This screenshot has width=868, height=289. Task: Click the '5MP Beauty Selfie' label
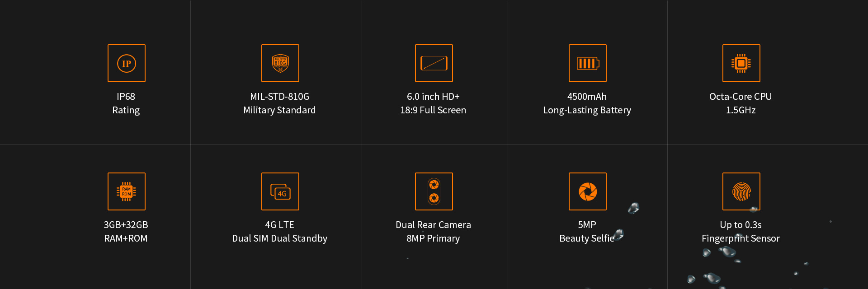tap(587, 232)
